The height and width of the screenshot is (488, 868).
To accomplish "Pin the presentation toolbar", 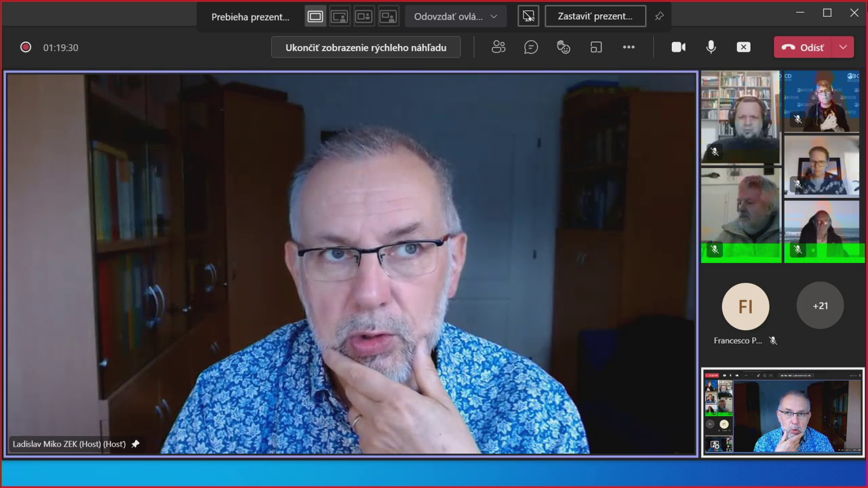I will point(659,16).
